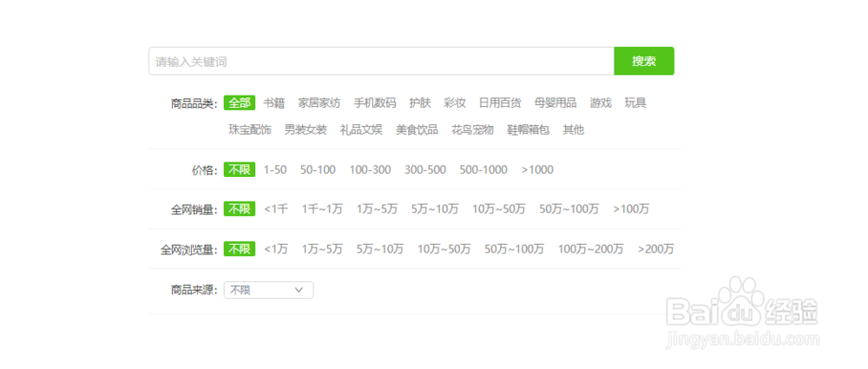
Task: Select the 玩具 category
Action: [x=635, y=102]
